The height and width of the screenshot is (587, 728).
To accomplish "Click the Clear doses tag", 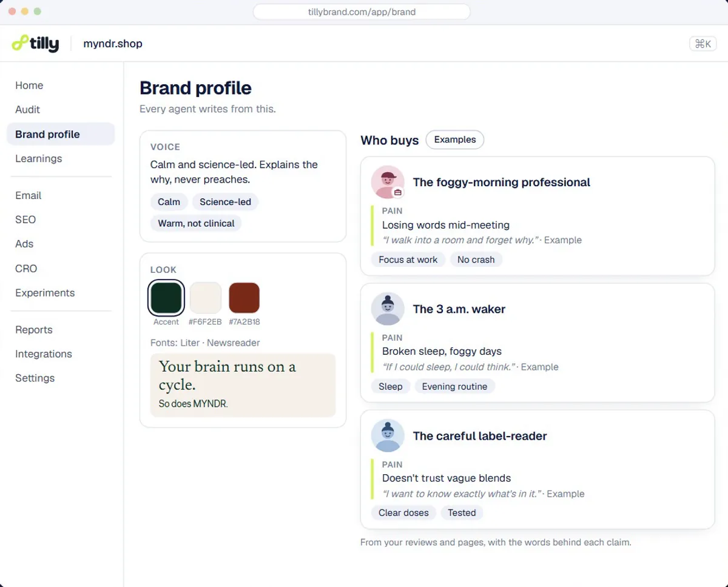I will point(403,513).
